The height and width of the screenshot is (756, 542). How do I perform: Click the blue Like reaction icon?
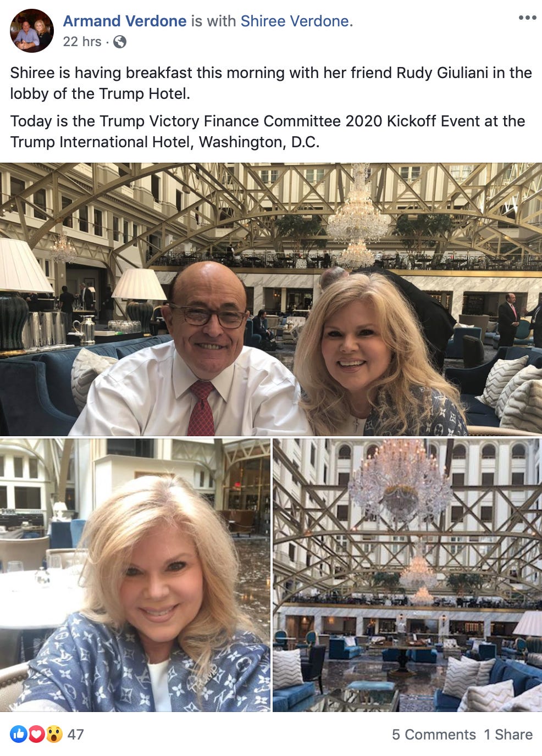[18, 734]
